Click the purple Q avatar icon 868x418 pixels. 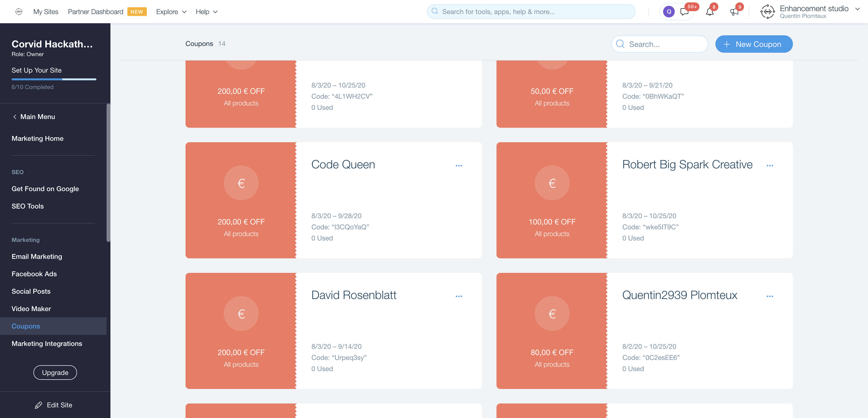coord(669,12)
